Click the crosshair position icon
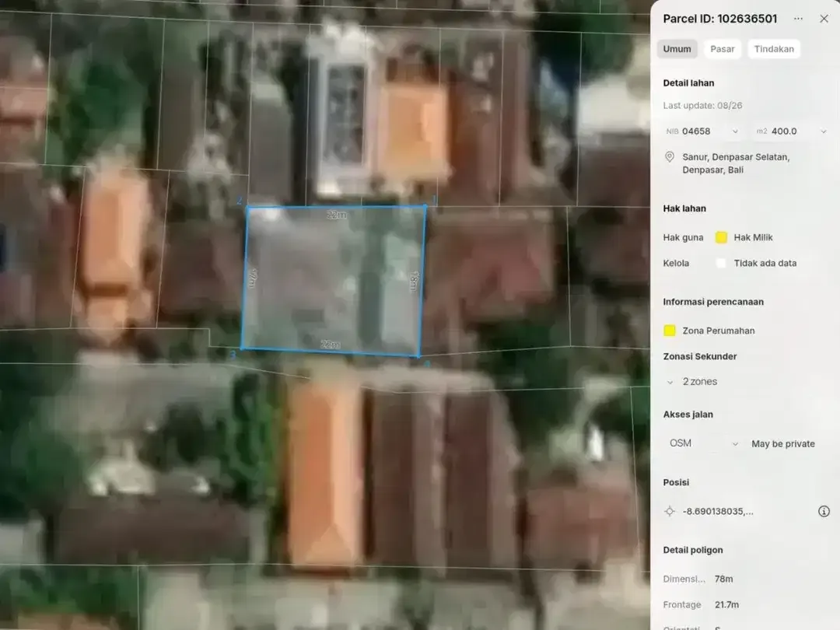This screenshot has height=630, width=840. pos(670,511)
